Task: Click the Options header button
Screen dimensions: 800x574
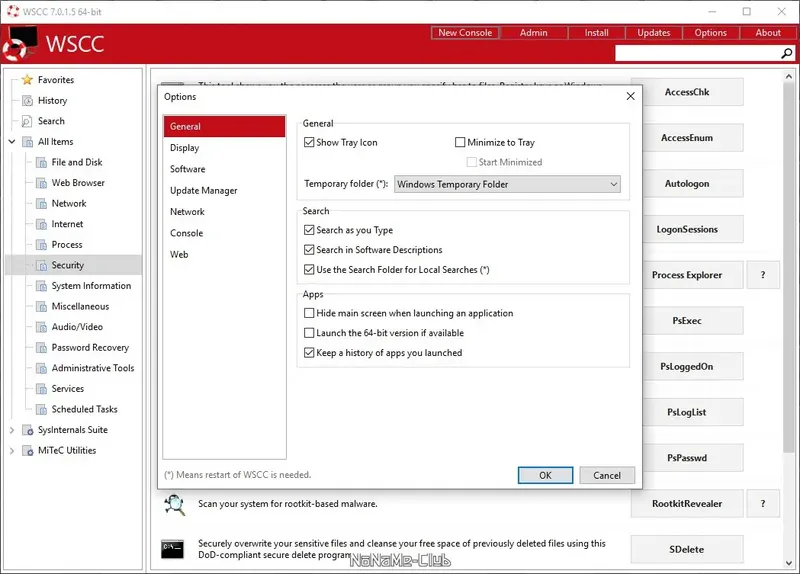Action: point(710,33)
